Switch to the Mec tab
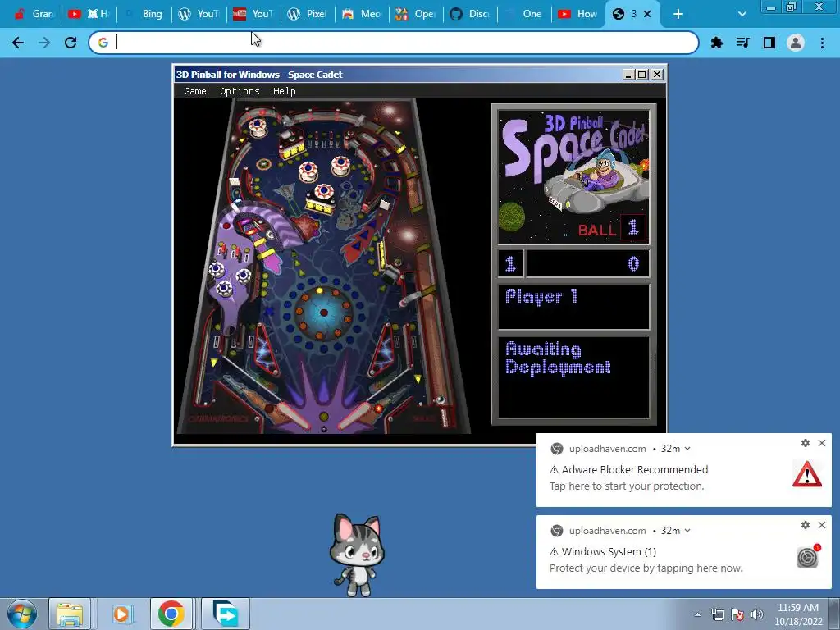This screenshot has height=630, width=840. click(x=362, y=14)
